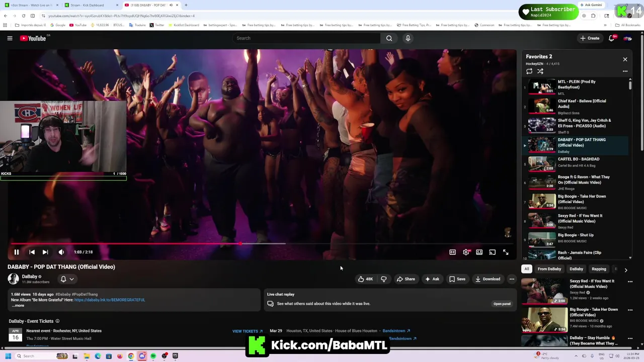Screen dimensions: 644x362
Task: Skip to previous video in playlist
Action: point(32,252)
